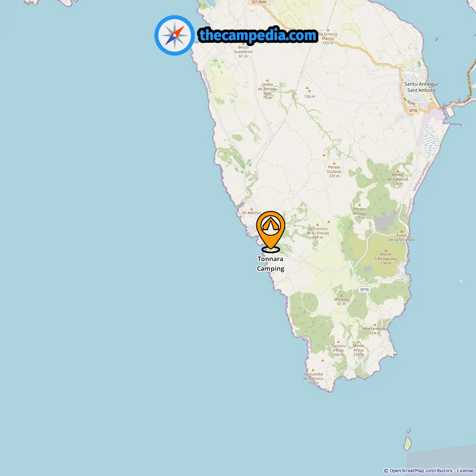Click the orange Tonnara Camping tent marker
Viewport: 476px width, 476px height.
(x=271, y=231)
